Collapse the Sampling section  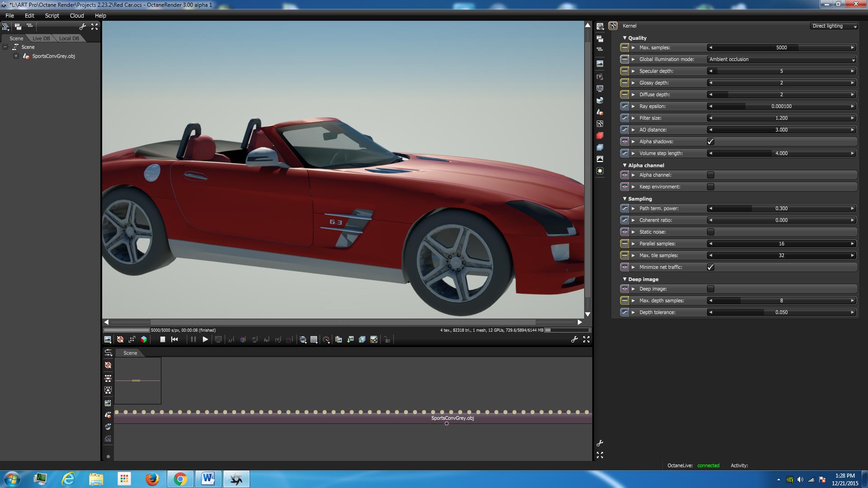625,199
